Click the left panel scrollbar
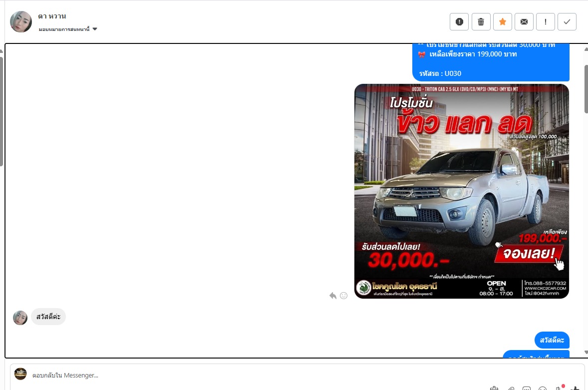Screen dimensions: 588x390 tap(1, 111)
